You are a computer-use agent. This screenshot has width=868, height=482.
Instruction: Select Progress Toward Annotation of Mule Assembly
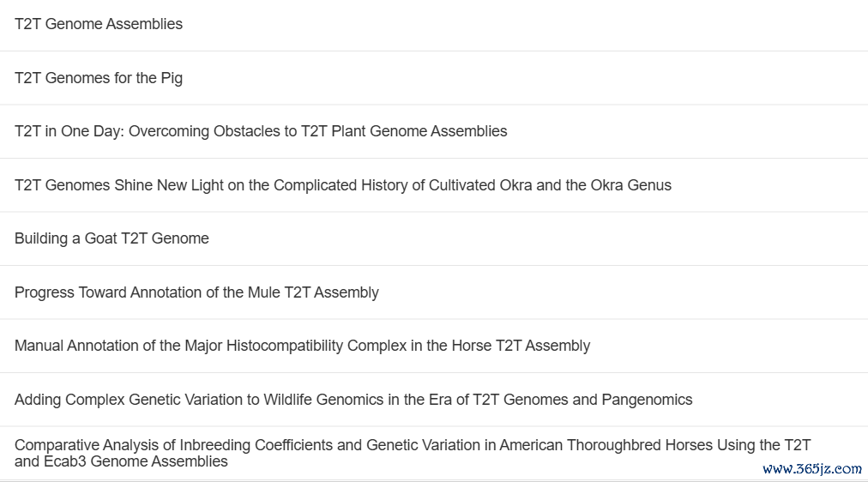pos(196,292)
